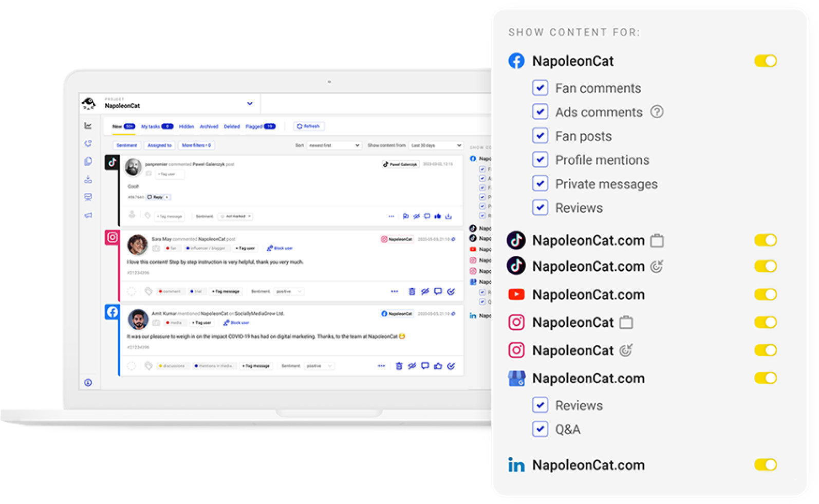
Task: Click Block user on Sara May's comment
Action: tap(280, 248)
